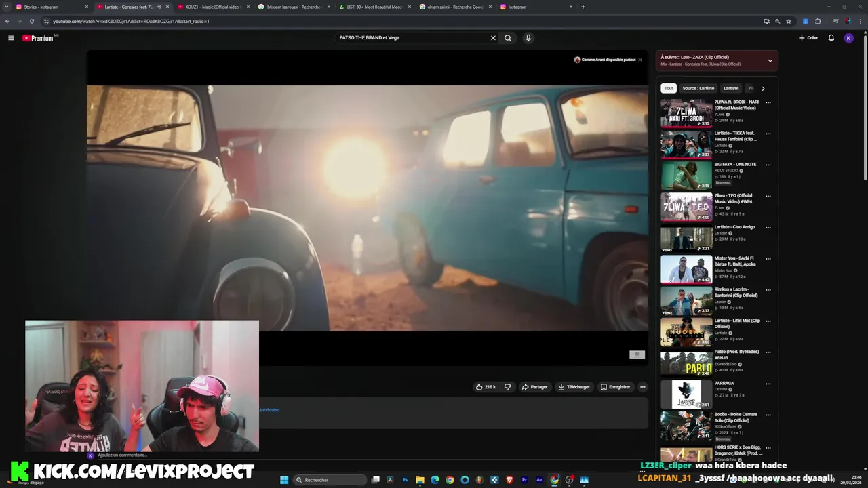The width and height of the screenshot is (868, 488).
Task: Open Premiere Pro from the taskbar
Action: [x=524, y=480]
